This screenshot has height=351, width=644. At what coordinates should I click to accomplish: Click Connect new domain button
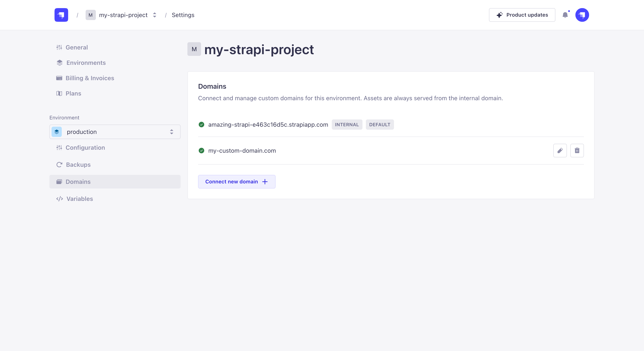[237, 181]
